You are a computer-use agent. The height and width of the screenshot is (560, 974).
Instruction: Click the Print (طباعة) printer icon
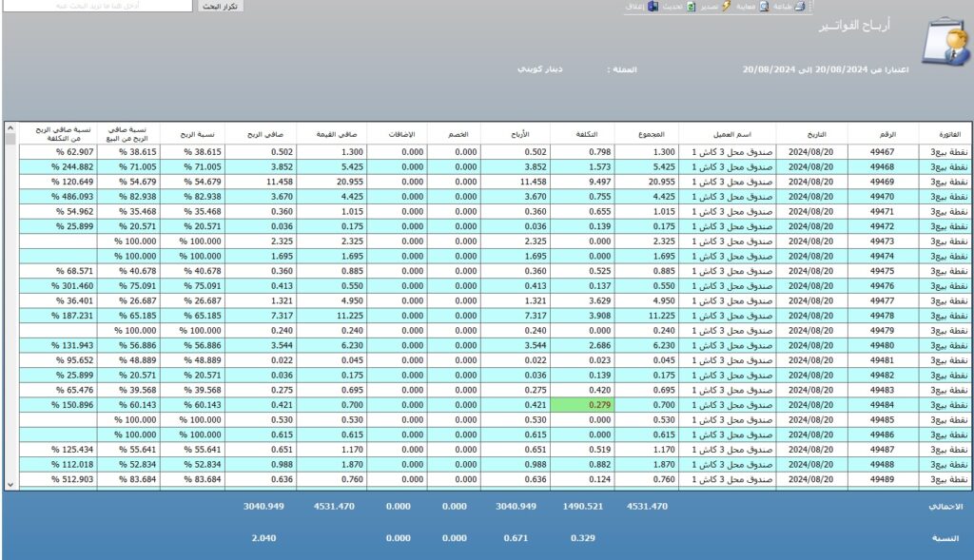pos(800,7)
